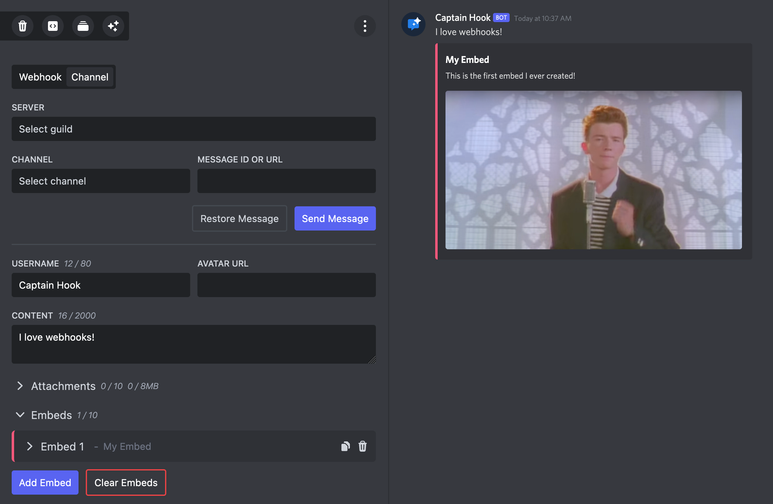Click the trash icon in top toolbar
773x504 pixels.
click(x=23, y=26)
